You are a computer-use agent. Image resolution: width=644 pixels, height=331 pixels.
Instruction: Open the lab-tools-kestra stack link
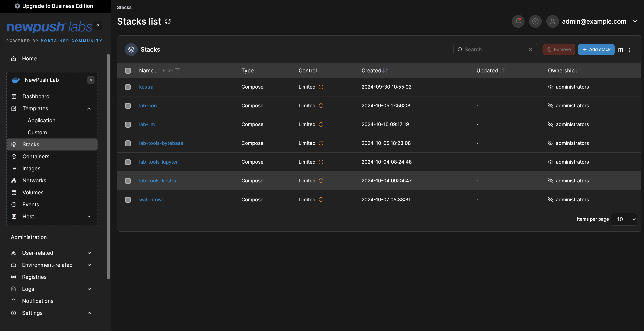coord(158,181)
